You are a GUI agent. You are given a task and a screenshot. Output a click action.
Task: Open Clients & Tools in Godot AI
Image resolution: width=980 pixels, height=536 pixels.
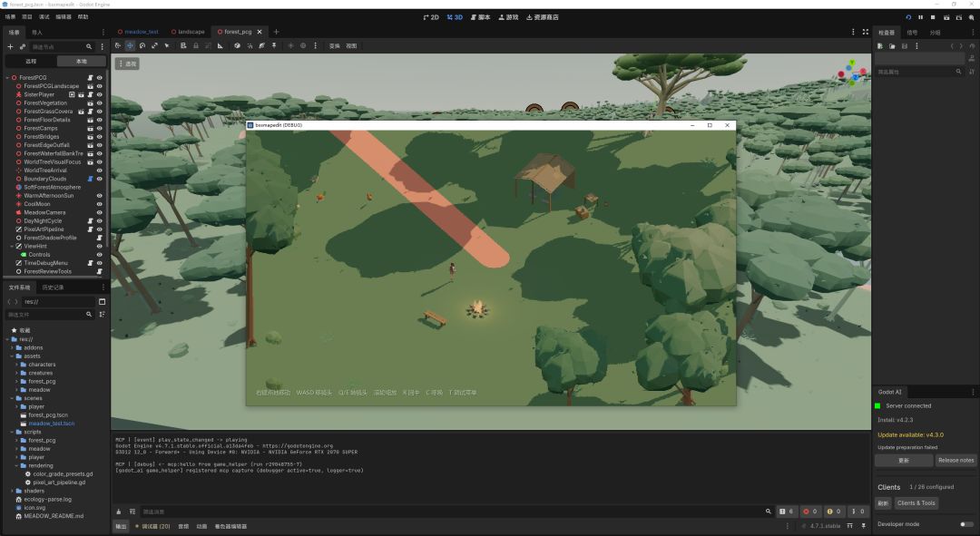coord(916,503)
